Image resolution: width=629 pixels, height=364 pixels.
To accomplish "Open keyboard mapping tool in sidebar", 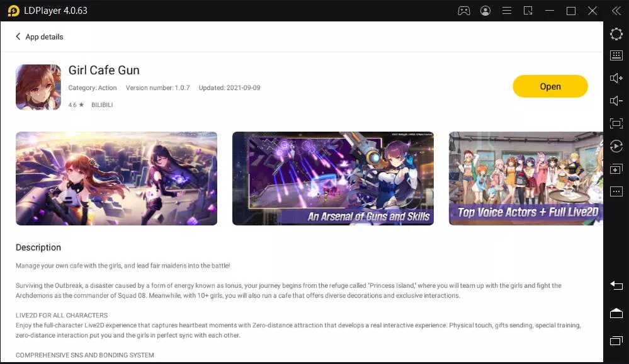I will [x=616, y=55].
